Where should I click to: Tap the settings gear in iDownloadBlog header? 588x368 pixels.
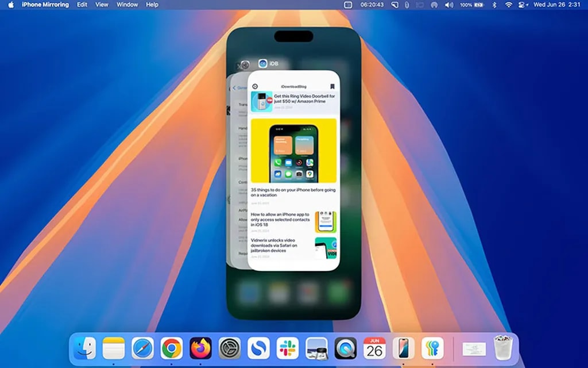[x=255, y=87]
